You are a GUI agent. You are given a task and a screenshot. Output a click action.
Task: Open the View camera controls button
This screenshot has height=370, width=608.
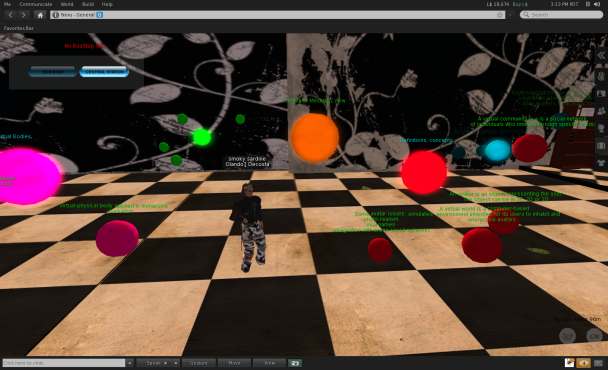(x=269, y=363)
